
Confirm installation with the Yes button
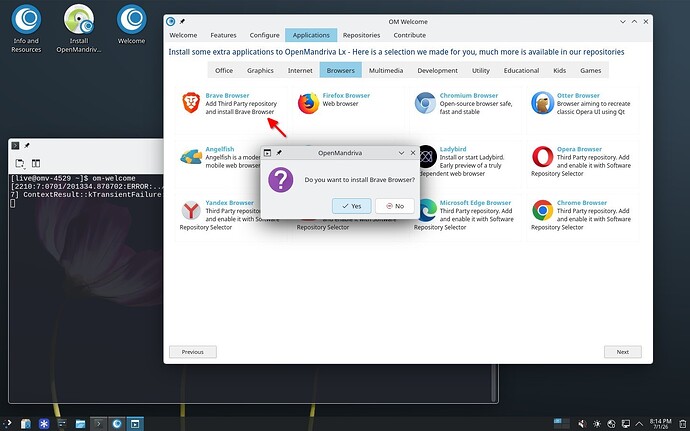(352, 206)
